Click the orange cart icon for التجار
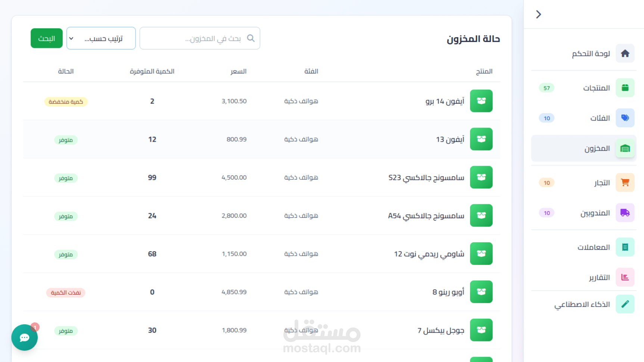The width and height of the screenshot is (644, 362). (625, 182)
